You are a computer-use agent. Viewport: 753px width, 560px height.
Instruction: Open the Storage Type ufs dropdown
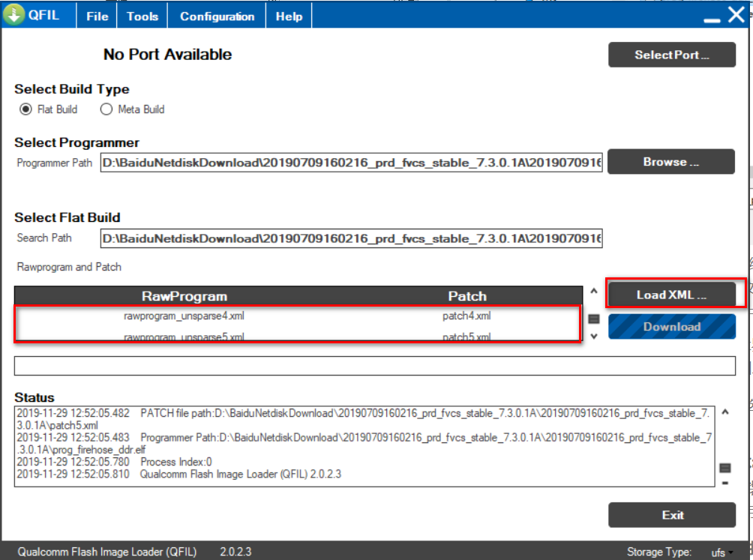(721, 553)
